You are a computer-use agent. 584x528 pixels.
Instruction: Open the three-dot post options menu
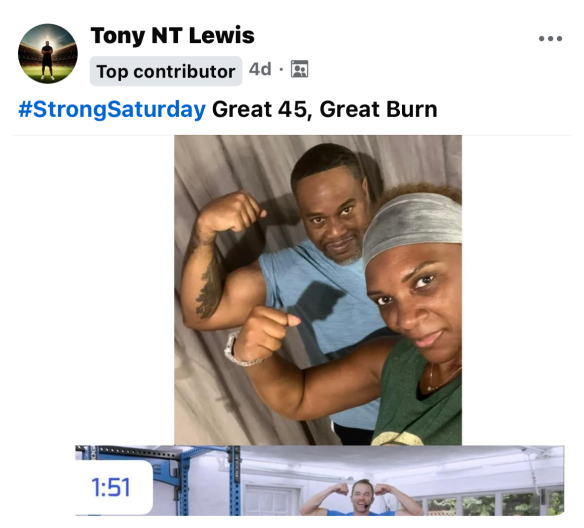click(550, 38)
